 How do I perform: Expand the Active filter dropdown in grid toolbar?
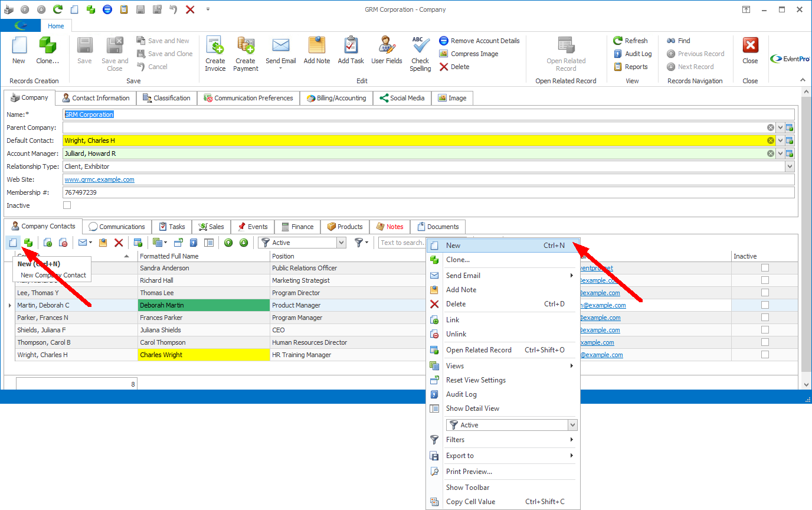pos(341,243)
